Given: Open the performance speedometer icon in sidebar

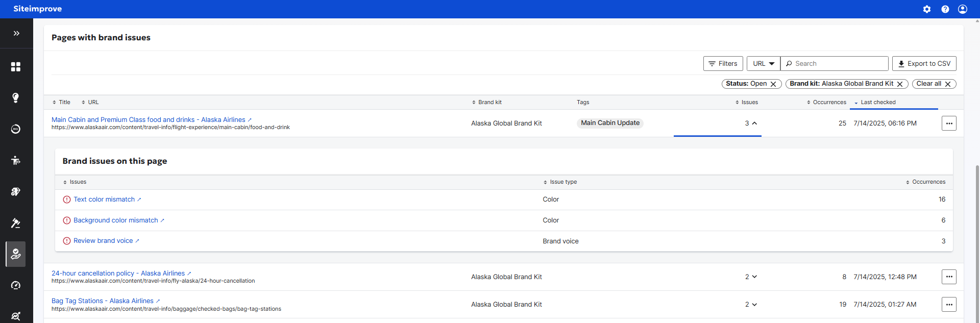Looking at the screenshot, I should click(x=16, y=285).
